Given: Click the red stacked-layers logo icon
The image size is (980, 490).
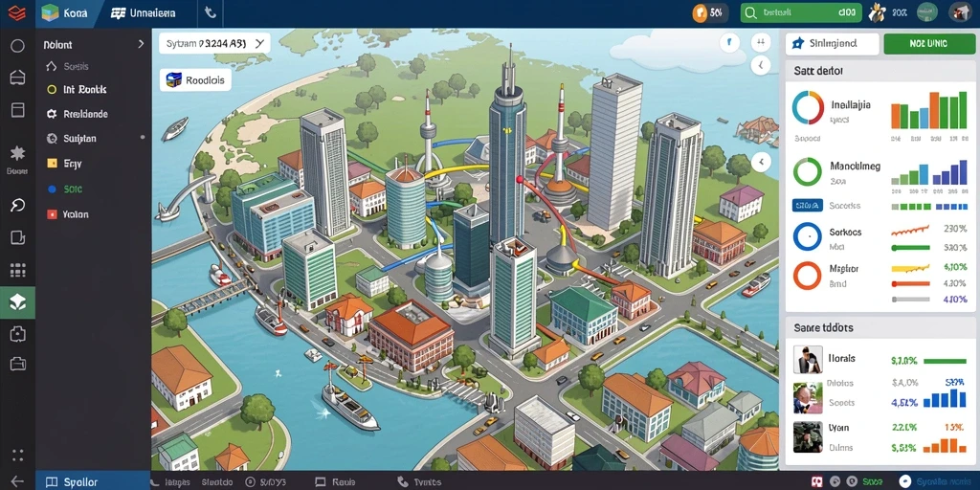Looking at the screenshot, I should pyautogui.click(x=17, y=12).
